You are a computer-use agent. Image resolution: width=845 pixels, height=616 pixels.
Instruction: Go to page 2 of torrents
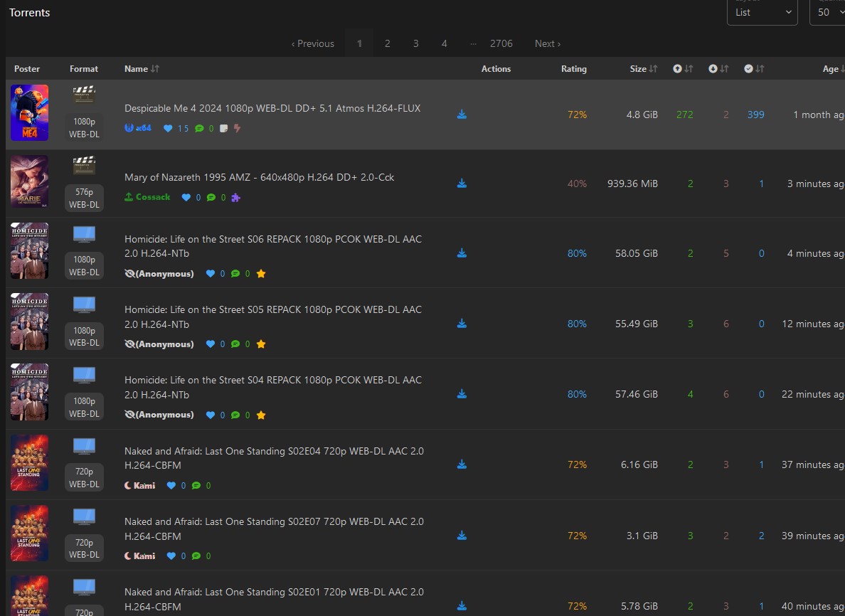coord(388,43)
